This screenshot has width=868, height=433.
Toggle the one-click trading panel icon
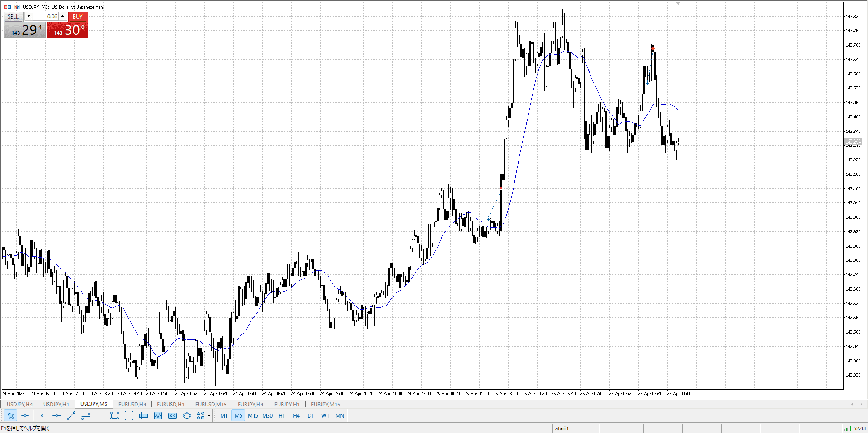tap(17, 7)
